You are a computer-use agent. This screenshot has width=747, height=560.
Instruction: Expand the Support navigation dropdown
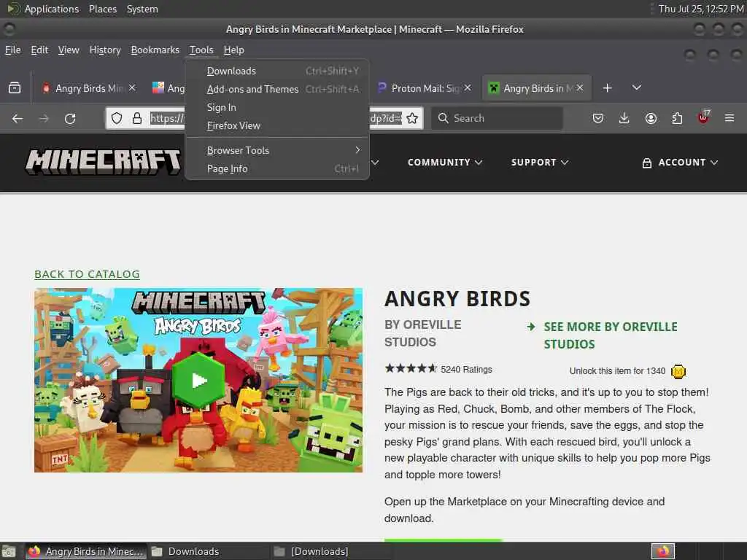pyautogui.click(x=540, y=163)
